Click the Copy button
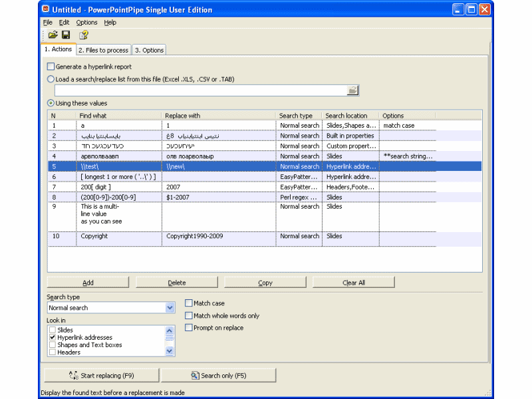 [x=265, y=282]
